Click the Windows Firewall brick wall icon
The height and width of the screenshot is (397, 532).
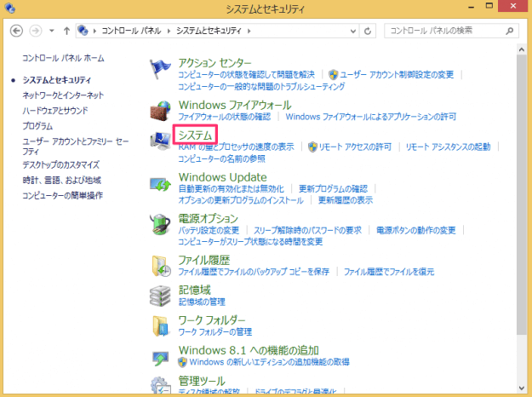click(x=160, y=111)
